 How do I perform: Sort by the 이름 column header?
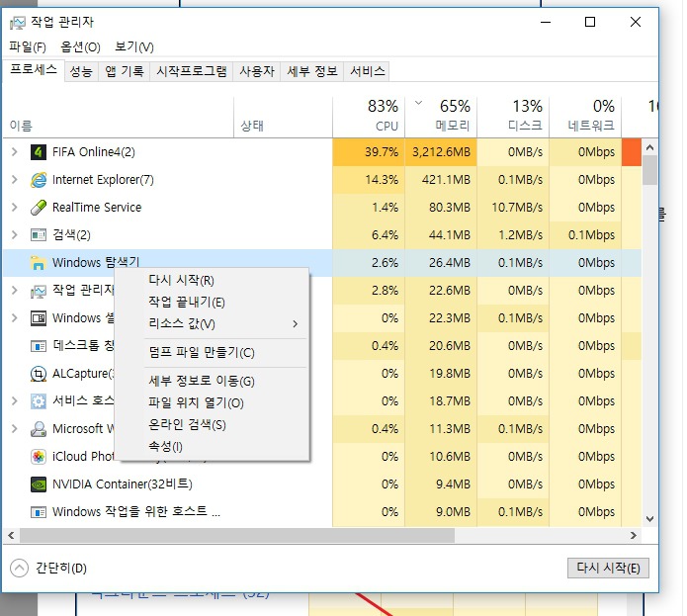tap(119, 117)
